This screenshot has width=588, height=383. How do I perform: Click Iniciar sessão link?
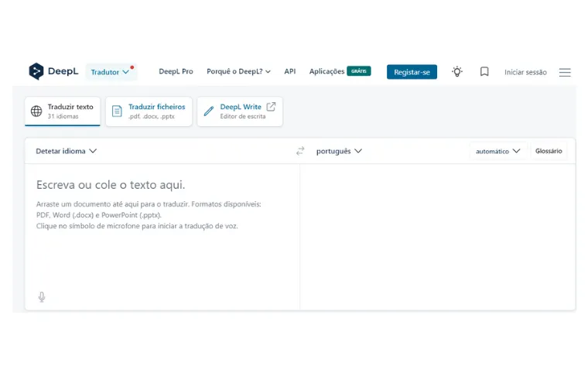(525, 72)
